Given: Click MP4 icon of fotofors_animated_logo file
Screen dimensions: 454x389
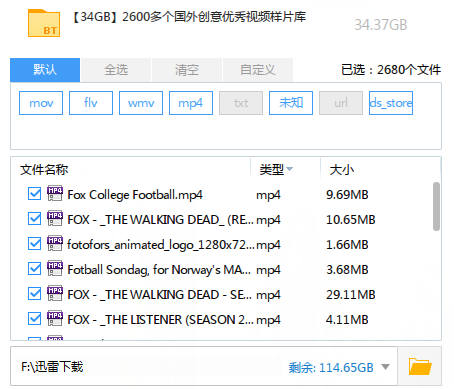Looking at the screenshot, I should point(55,243).
